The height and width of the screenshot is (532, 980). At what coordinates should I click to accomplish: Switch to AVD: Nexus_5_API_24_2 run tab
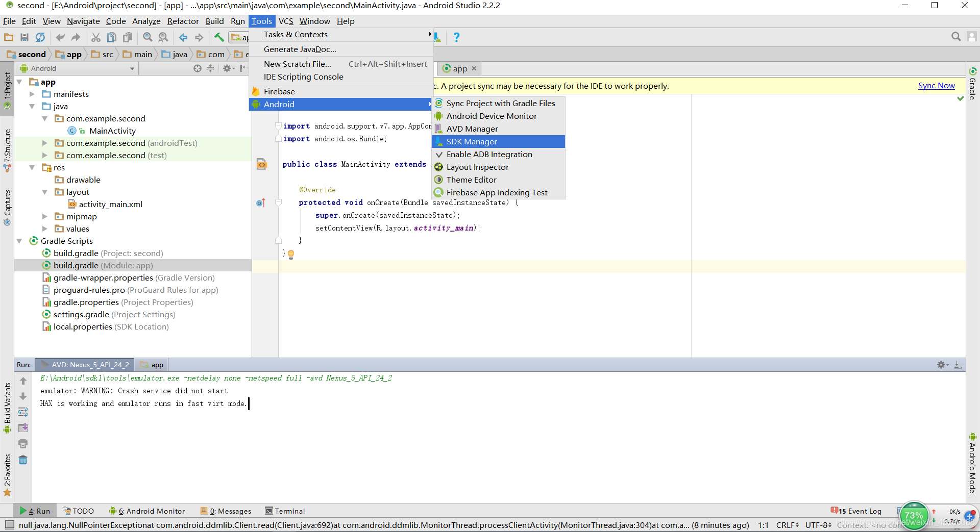point(85,365)
